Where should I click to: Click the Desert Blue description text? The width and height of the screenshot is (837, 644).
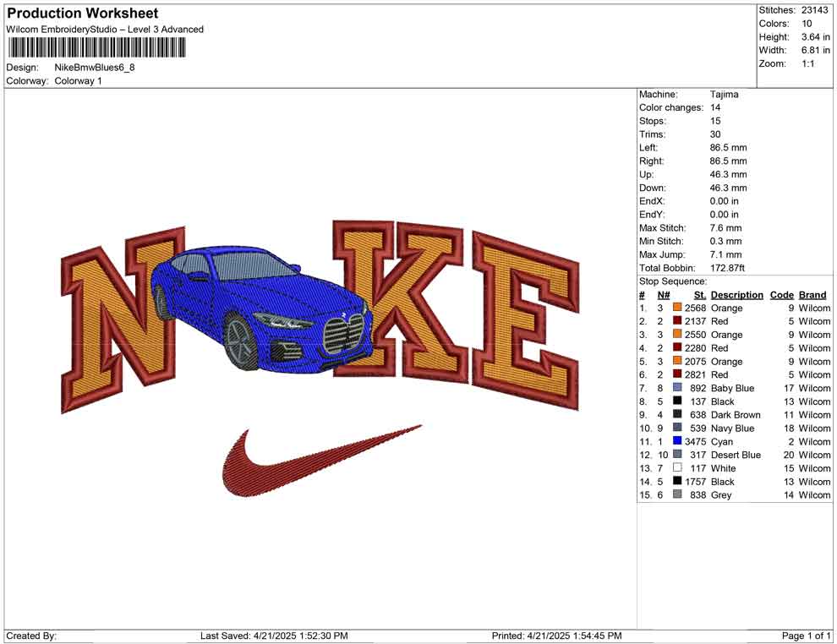coord(736,455)
